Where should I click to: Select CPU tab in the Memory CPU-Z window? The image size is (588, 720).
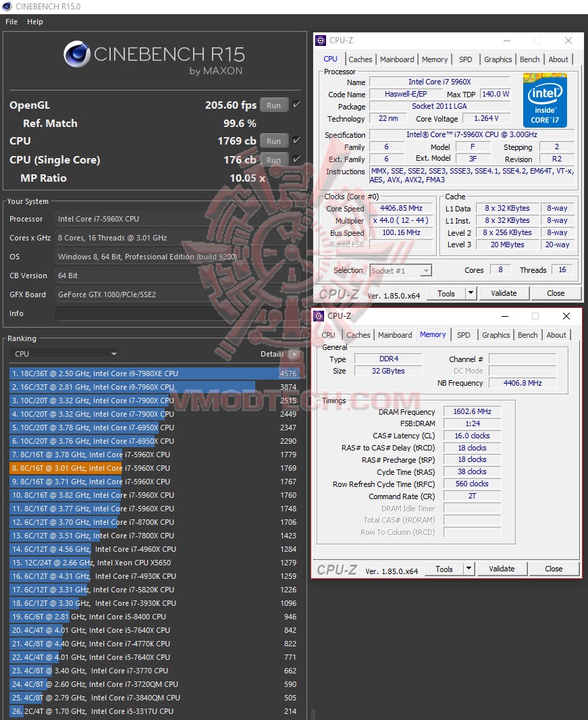pyautogui.click(x=328, y=335)
